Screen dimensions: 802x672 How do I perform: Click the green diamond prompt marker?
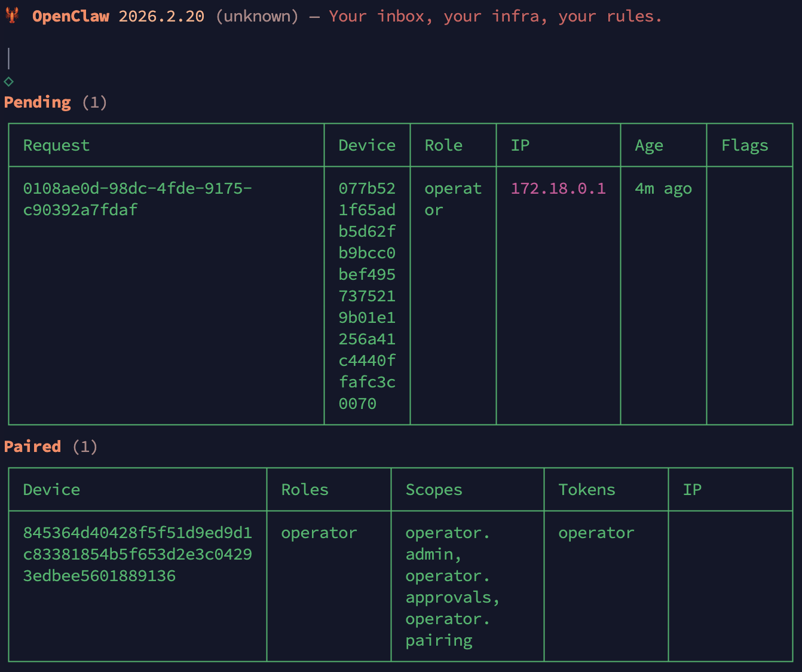(8, 81)
